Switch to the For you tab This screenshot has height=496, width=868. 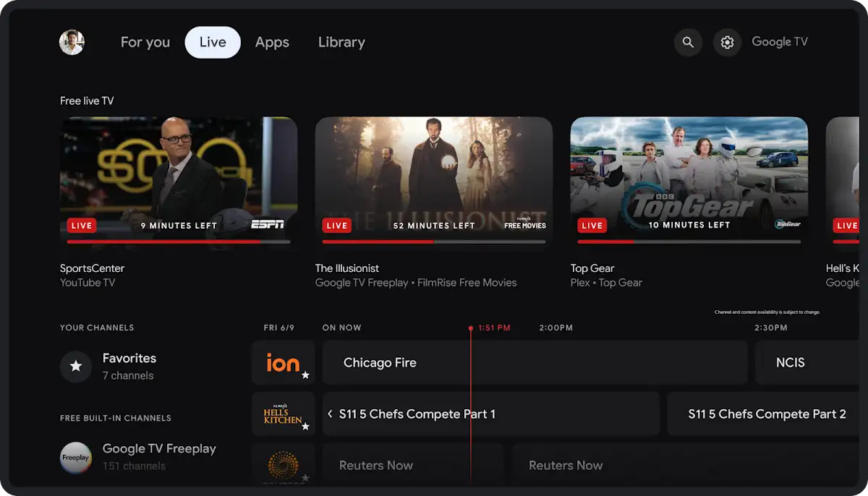pyautogui.click(x=145, y=42)
